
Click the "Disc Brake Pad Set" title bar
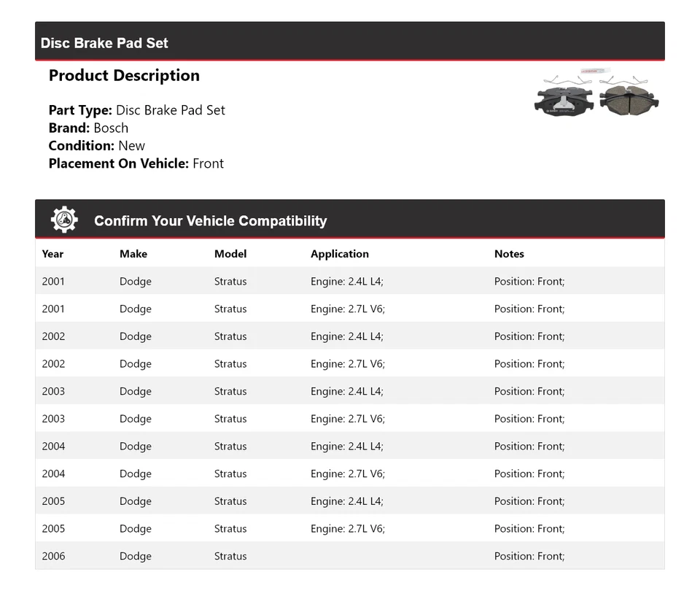click(105, 43)
